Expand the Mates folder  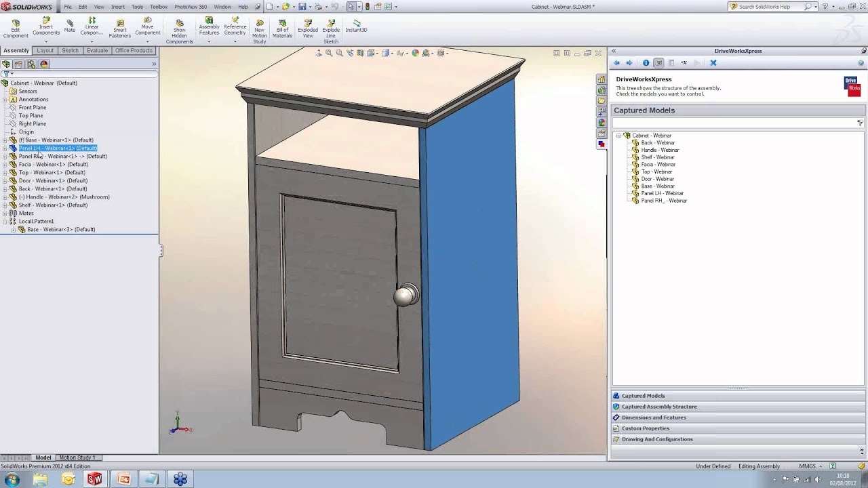(5, 213)
